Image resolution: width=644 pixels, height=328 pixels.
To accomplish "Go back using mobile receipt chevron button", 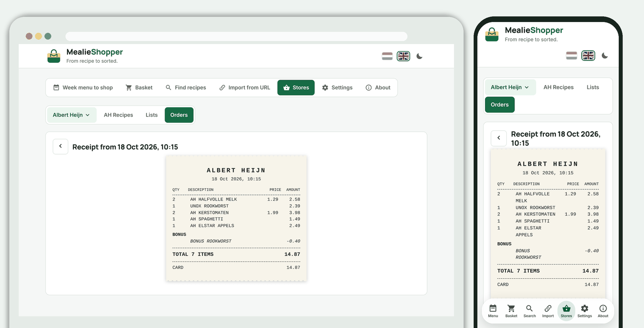I will 498,138.
